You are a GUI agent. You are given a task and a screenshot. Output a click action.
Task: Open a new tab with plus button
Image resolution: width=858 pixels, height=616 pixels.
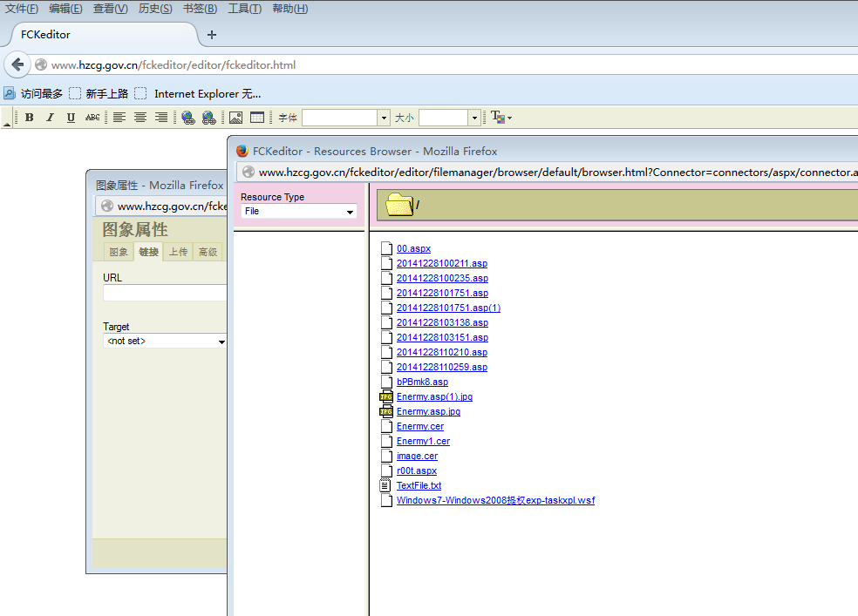tap(212, 35)
